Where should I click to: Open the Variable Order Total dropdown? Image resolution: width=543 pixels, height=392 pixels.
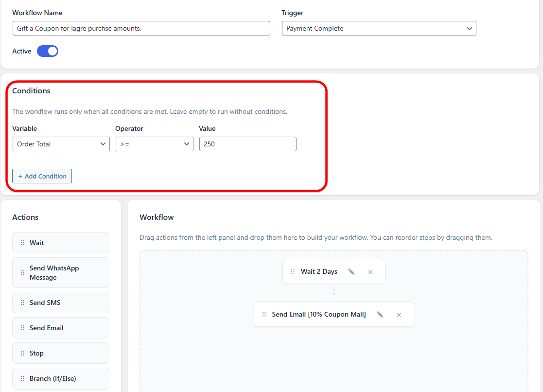point(61,144)
